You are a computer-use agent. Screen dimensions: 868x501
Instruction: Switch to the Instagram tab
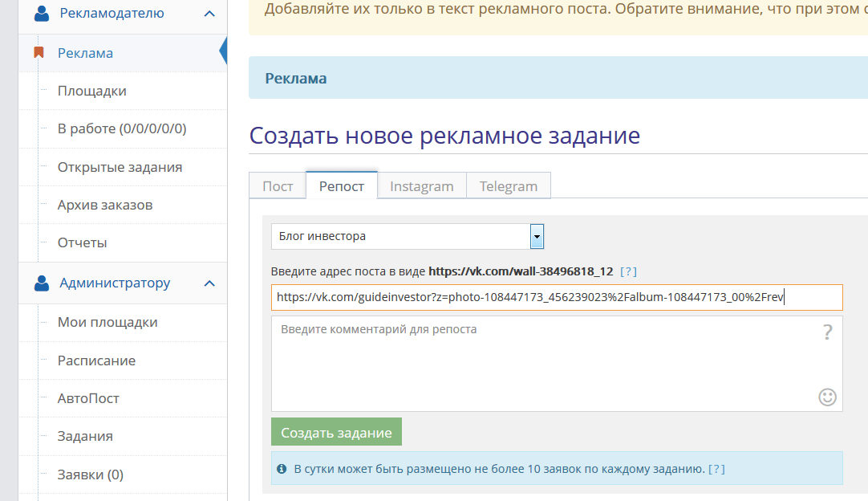[x=421, y=185]
